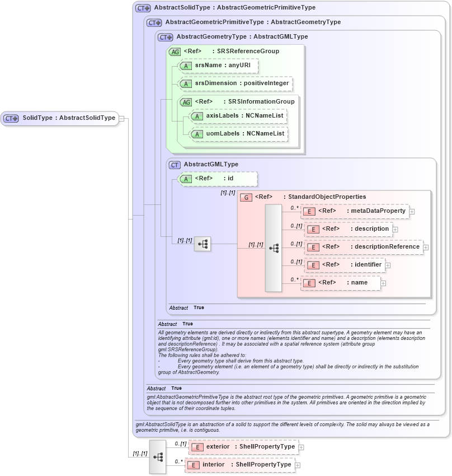Screen dimensions: 452x476
Task: Click the E icon of descriptionReference element
Action: pos(313,248)
